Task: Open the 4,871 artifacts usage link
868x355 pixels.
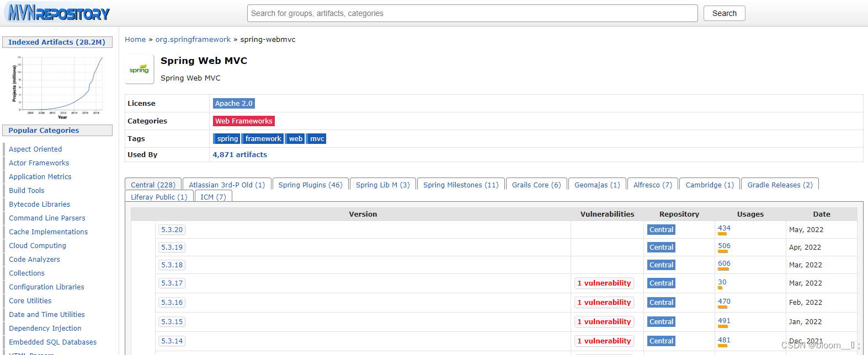Action: pos(240,155)
